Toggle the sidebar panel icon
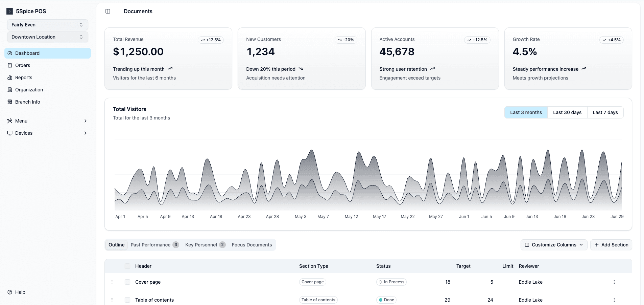This screenshot has width=644, height=305. tap(108, 11)
